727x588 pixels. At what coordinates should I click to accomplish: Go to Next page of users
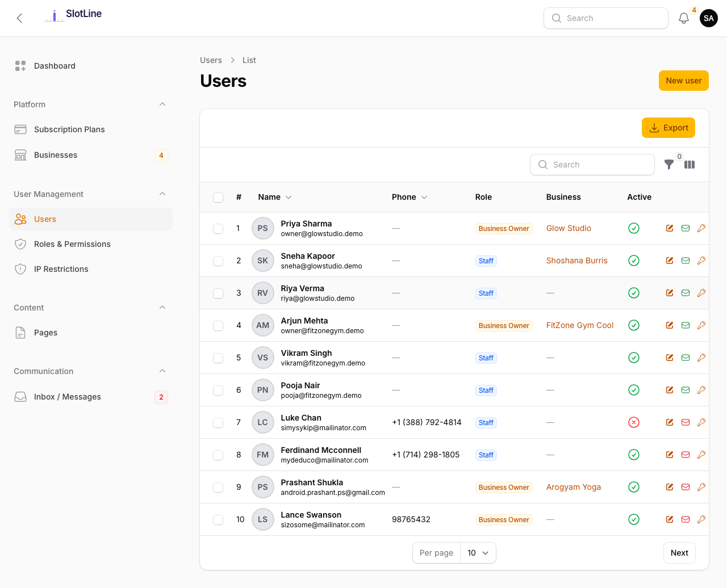(x=679, y=553)
